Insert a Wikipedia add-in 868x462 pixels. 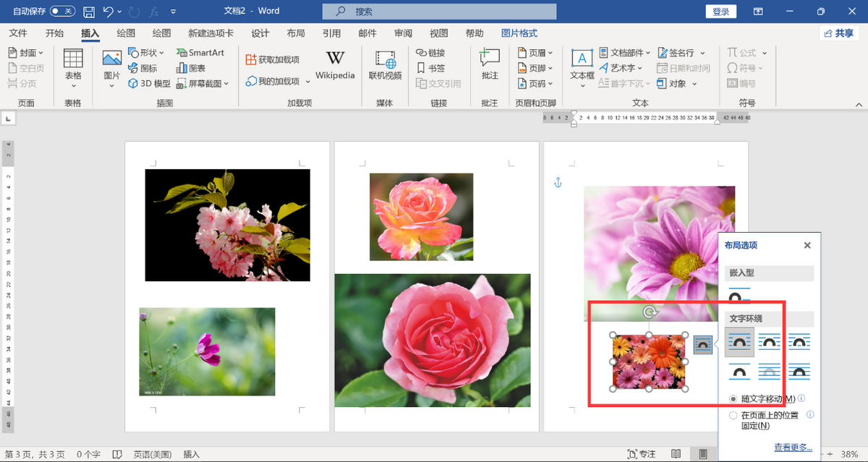pyautogui.click(x=335, y=64)
